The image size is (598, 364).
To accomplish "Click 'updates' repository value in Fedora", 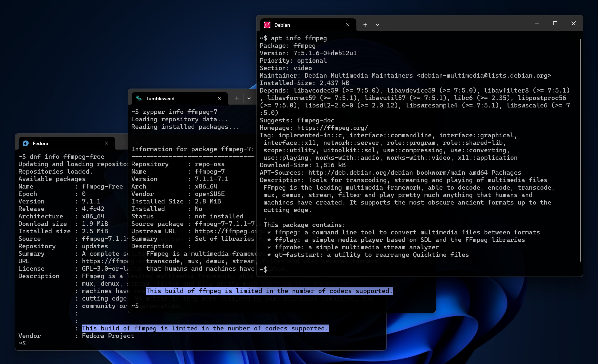I will tap(95, 246).
